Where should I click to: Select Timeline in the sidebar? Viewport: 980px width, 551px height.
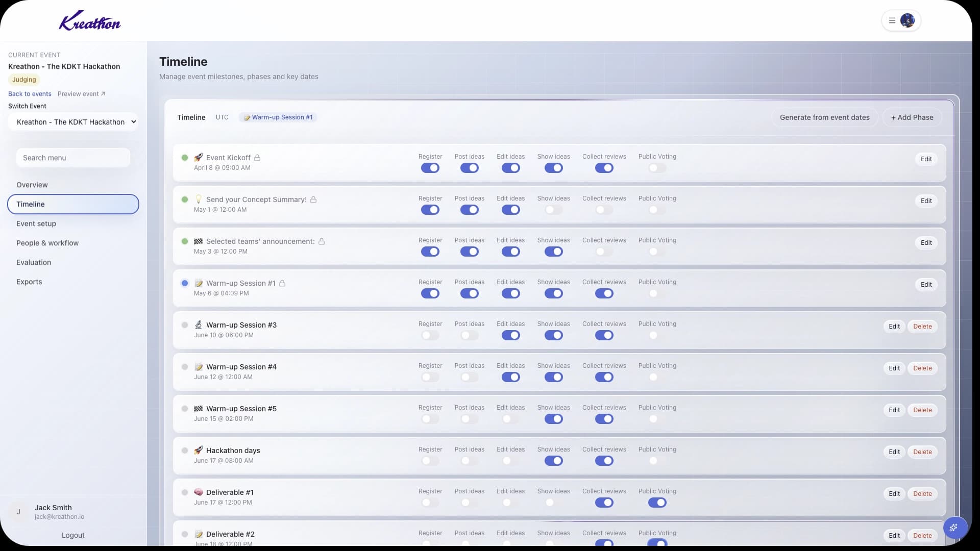[x=73, y=204]
